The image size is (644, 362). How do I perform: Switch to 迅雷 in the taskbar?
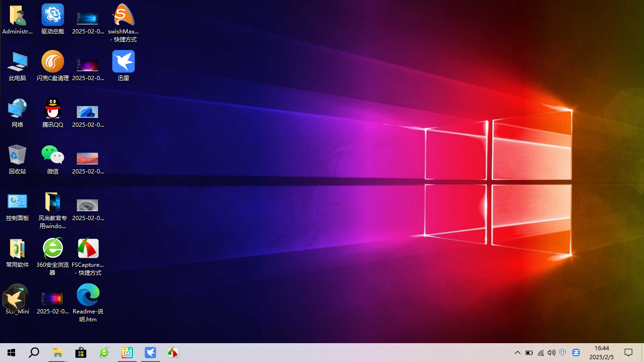point(150,353)
